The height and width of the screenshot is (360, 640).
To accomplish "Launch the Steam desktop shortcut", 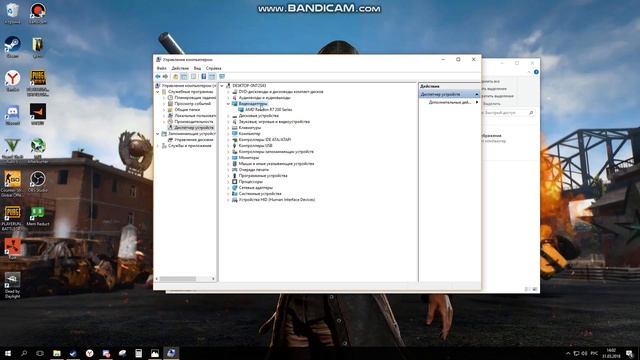I will pos(12,47).
